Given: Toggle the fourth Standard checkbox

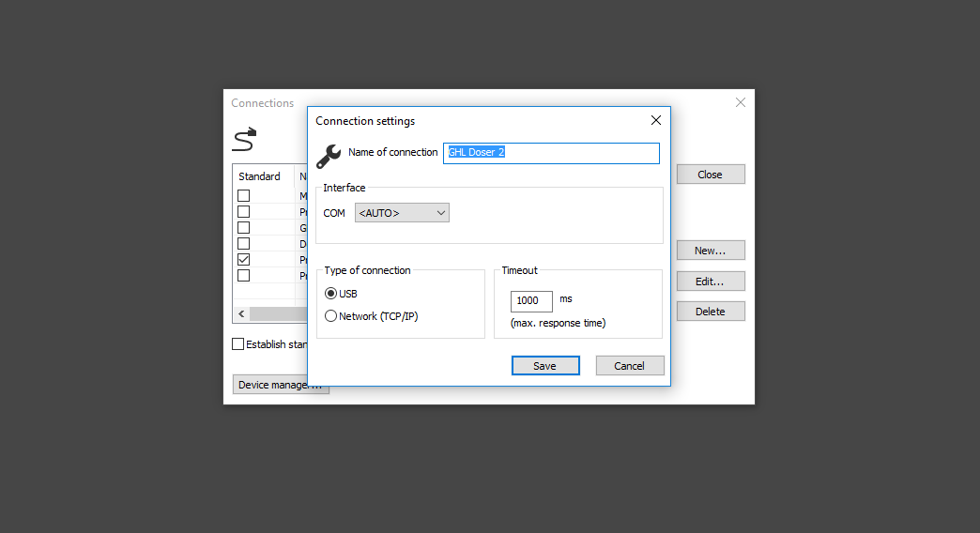Looking at the screenshot, I should coord(244,244).
